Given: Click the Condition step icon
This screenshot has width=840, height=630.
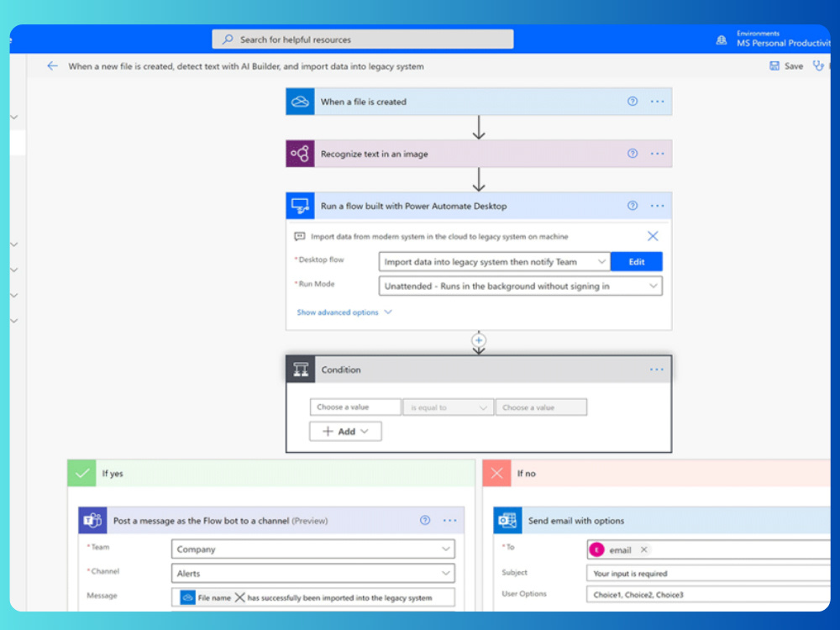Looking at the screenshot, I should [301, 370].
